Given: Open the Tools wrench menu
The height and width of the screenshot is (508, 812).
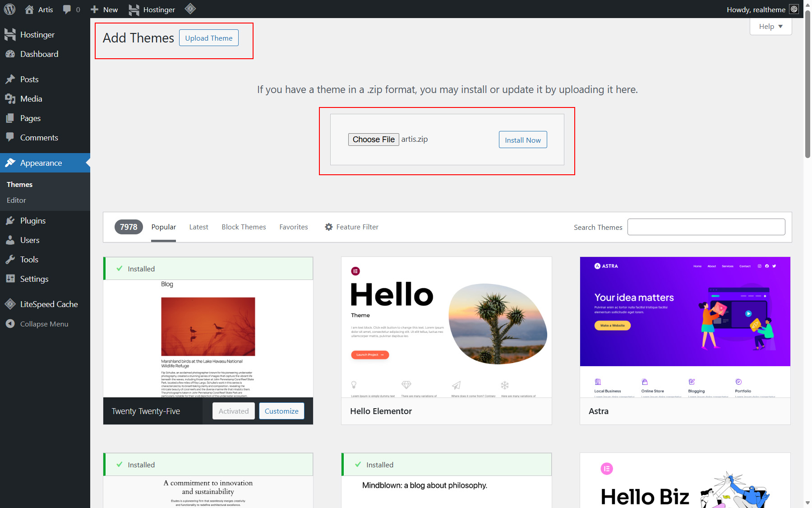Looking at the screenshot, I should tap(29, 260).
